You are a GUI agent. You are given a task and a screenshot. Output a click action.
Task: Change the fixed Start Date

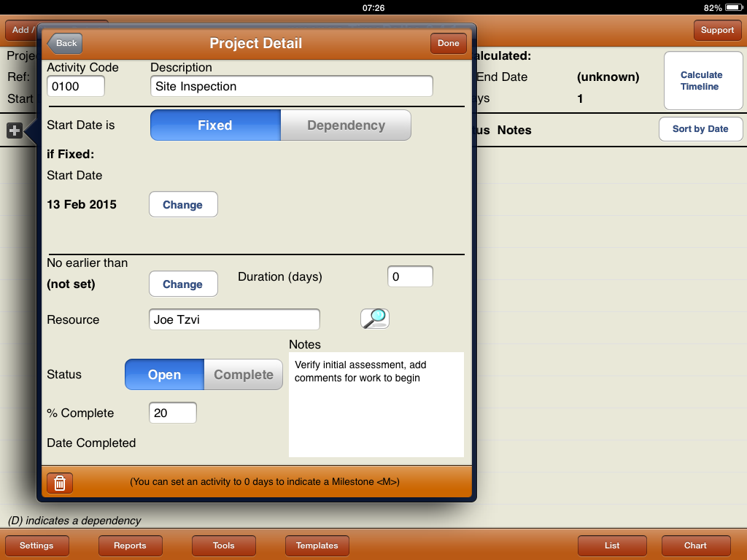pyautogui.click(x=183, y=205)
